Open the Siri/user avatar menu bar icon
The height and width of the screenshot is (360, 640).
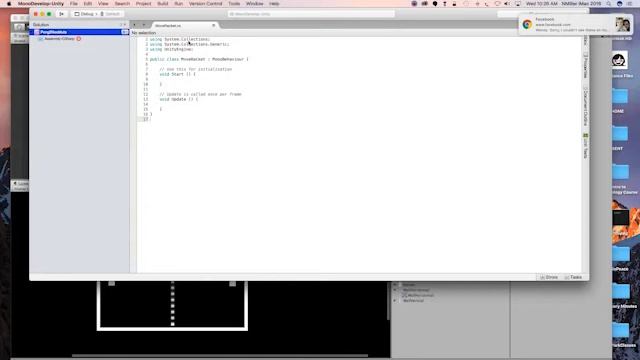point(620,4)
